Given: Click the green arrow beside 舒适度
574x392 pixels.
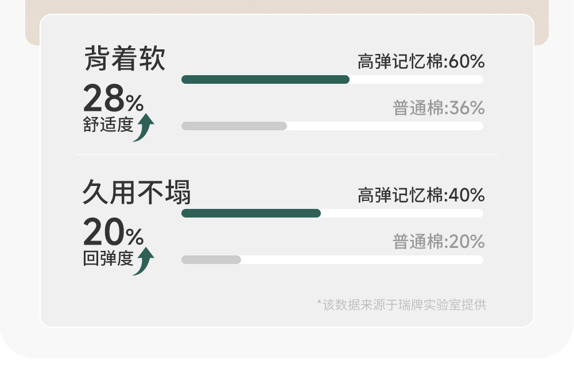Looking at the screenshot, I should pyautogui.click(x=144, y=126).
